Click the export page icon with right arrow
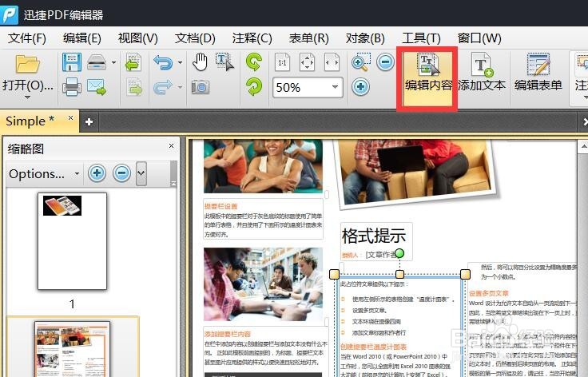The height and width of the screenshot is (377, 588). [x=134, y=87]
